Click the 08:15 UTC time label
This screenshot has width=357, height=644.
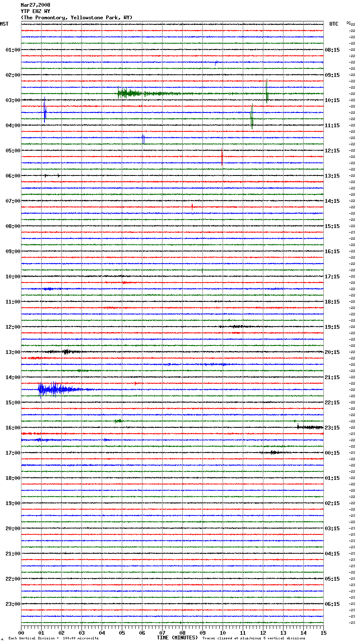click(332, 50)
